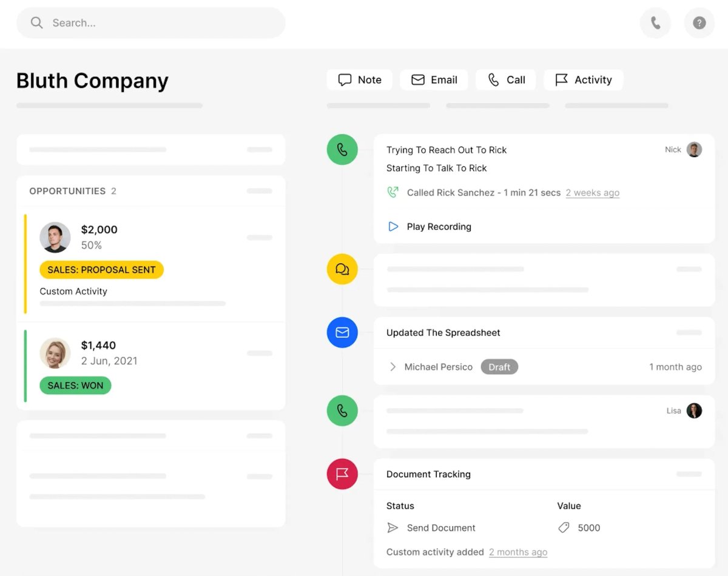Click the green call timeline icon for Rick
This screenshot has width=728, height=576.
click(342, 150)
